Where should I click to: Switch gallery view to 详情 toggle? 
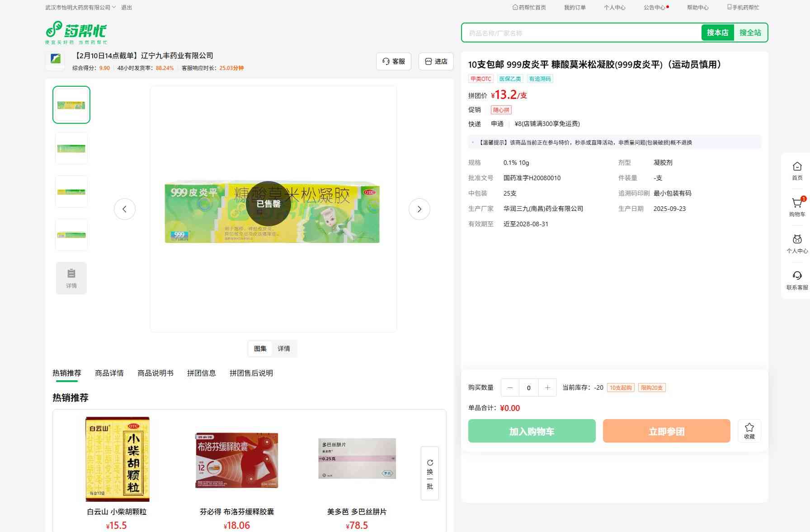coord(284,349)
